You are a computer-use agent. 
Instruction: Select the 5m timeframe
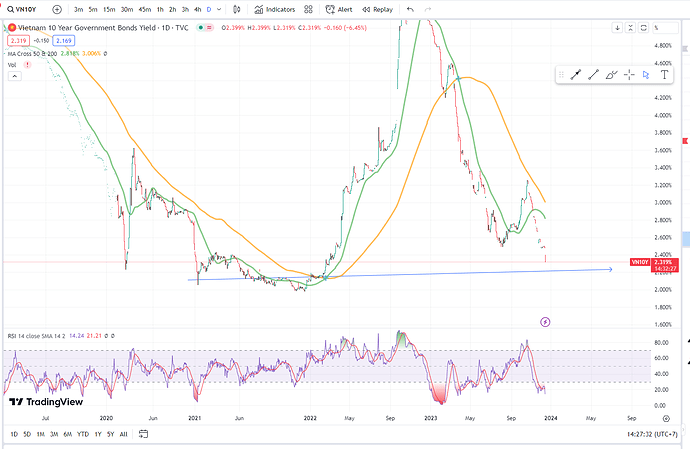[93, 9]
